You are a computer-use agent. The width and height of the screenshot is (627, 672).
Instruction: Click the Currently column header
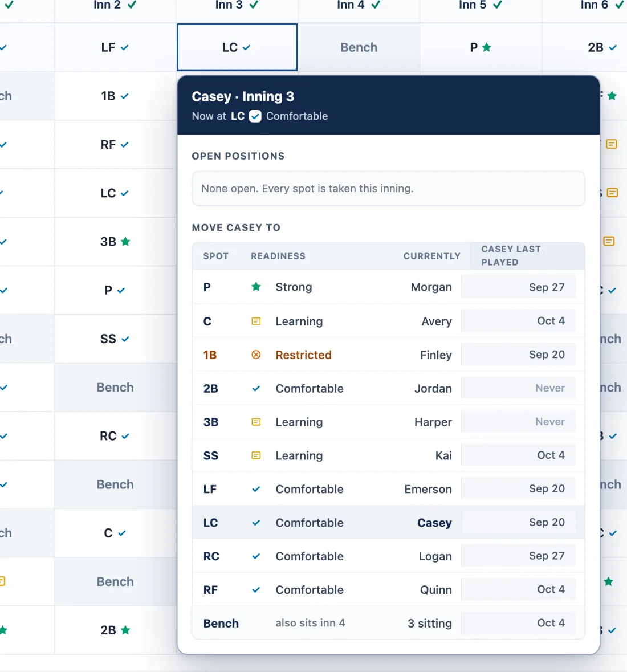click(431, 256)
